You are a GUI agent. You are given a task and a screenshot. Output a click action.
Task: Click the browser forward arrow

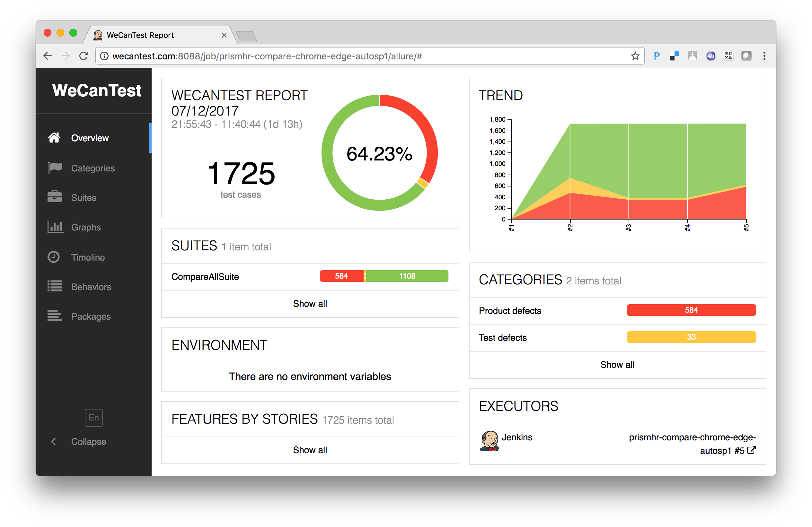pos(66,56)
